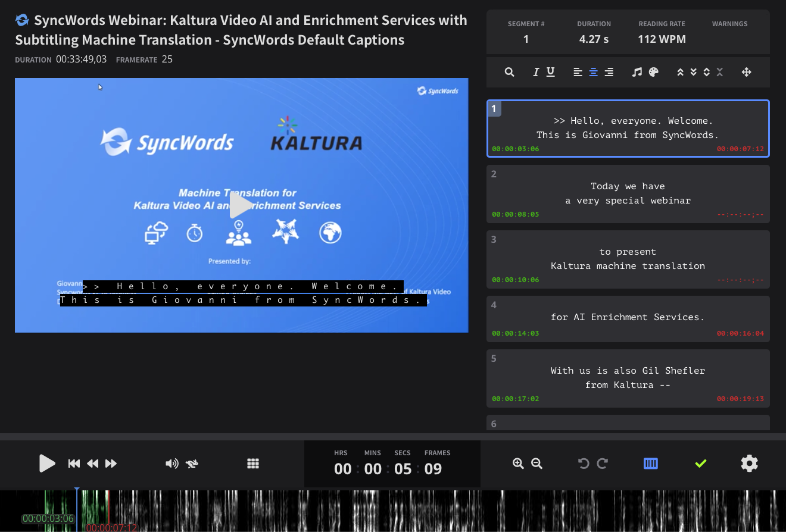Mute the video audio

(x=173, y=463)
